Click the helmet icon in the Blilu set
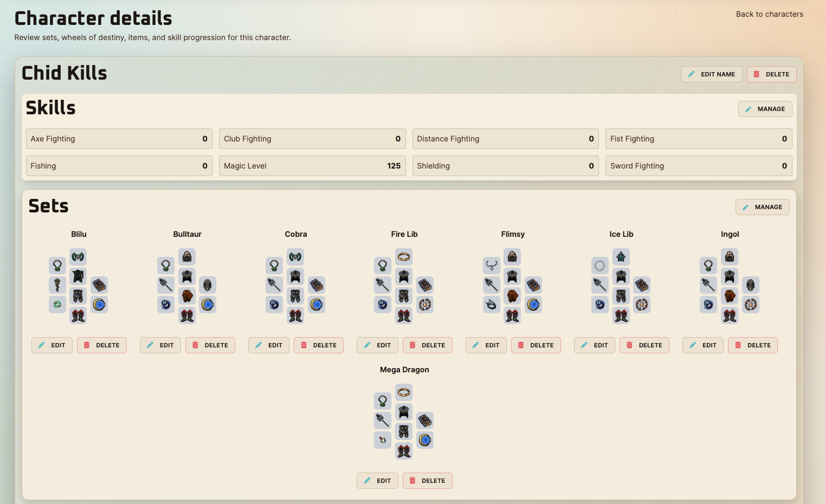Image resolution: width=825 pixels, height=504 pixels. pos(78,257)
